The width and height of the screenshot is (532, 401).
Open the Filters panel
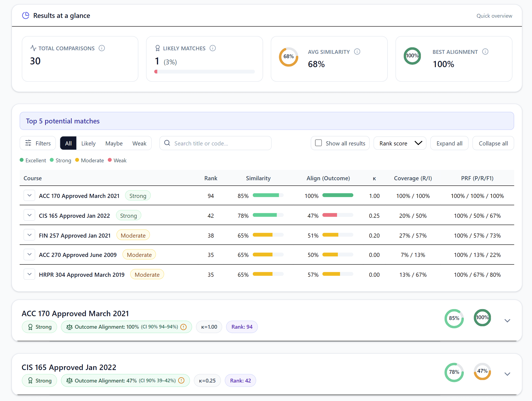click(x=37, y=143)
